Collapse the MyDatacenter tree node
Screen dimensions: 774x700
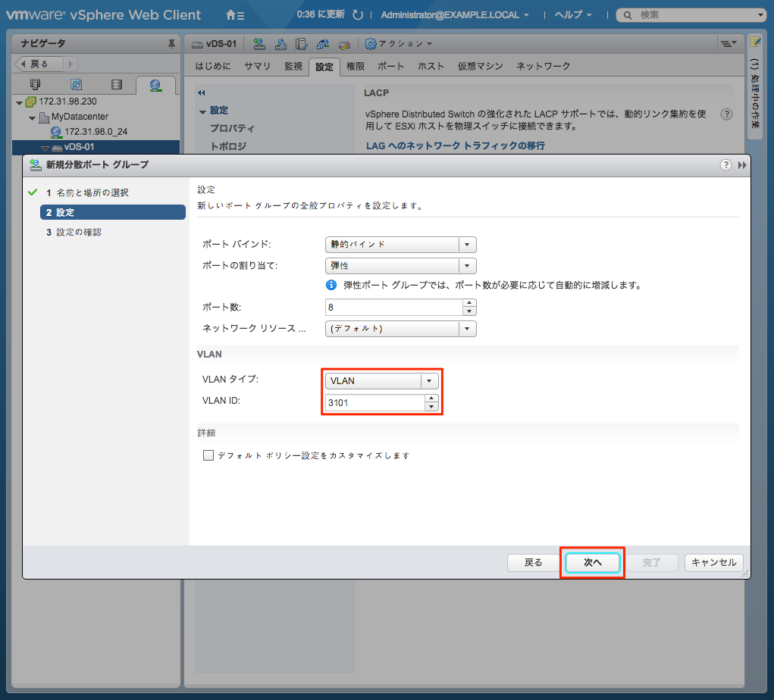pyautogui.click(x=32, y=118)
